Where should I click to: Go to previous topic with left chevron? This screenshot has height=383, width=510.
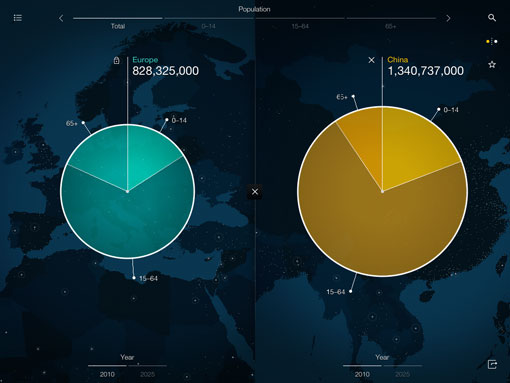coord(61,18)
